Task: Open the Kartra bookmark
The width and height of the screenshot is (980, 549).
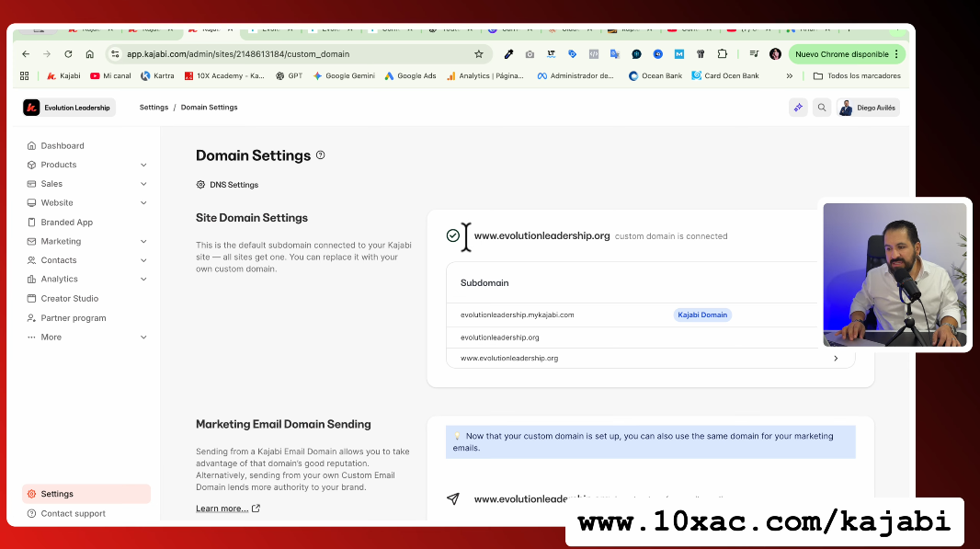Action: coord(157,75)
